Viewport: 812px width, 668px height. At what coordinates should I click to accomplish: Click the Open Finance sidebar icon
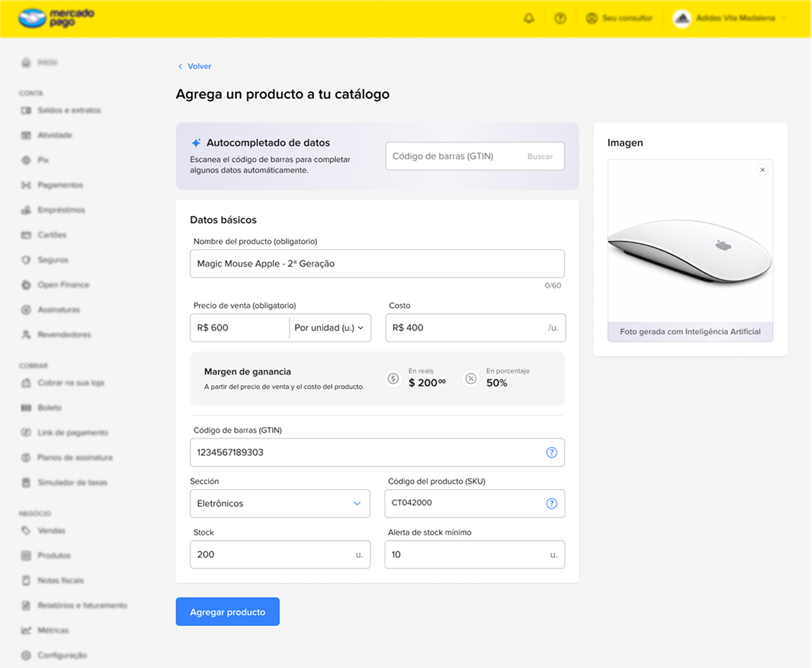coord(26,285)
